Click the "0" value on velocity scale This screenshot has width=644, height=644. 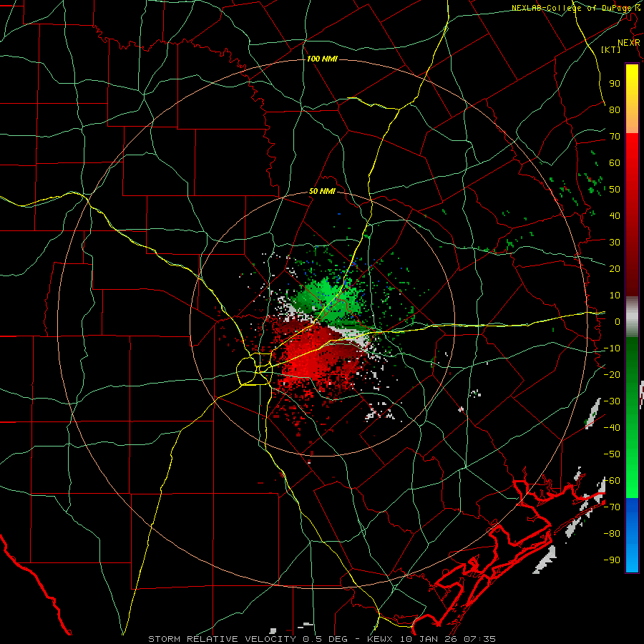coord(618,321)
